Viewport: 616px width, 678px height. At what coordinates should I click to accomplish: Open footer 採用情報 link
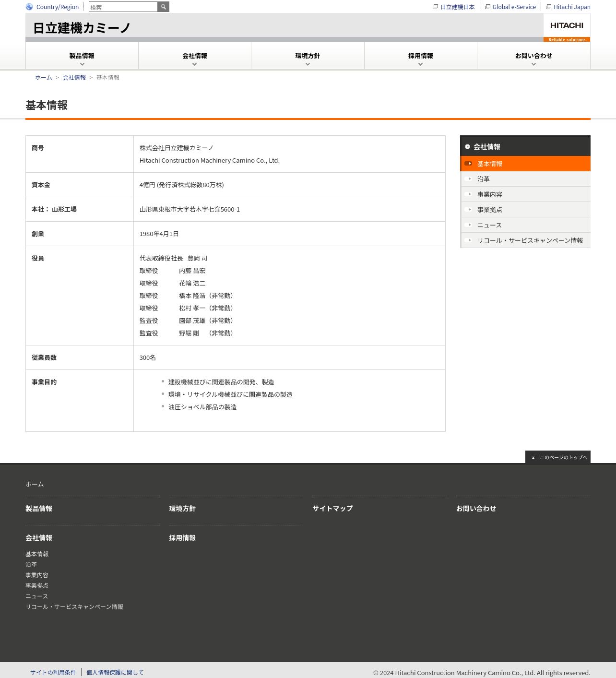[x=182, y=538]
